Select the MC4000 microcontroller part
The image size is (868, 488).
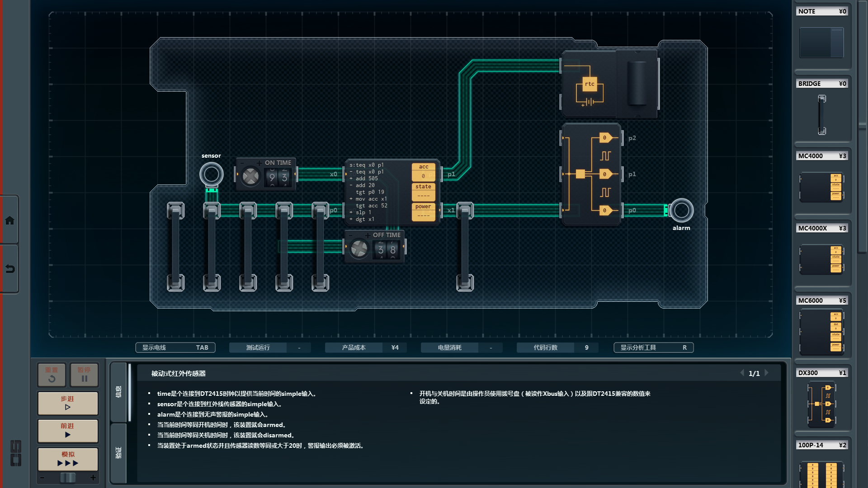pyautogui.click(x=821, y=187)
